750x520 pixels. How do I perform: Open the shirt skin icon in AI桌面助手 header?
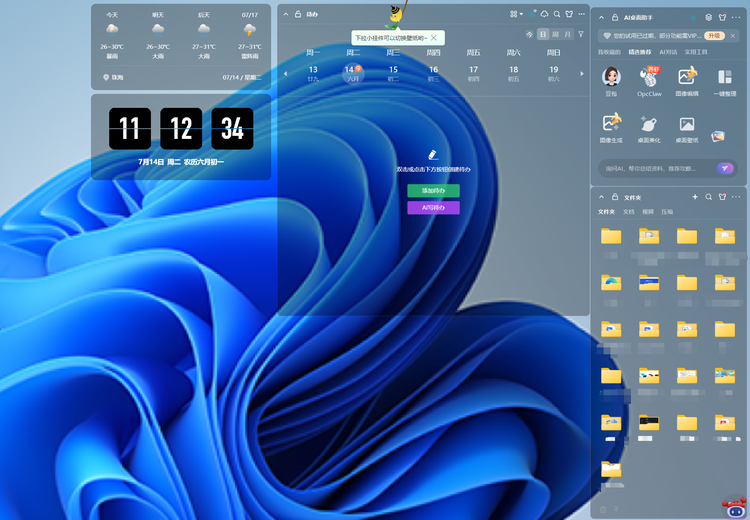(x=722, y=17)
